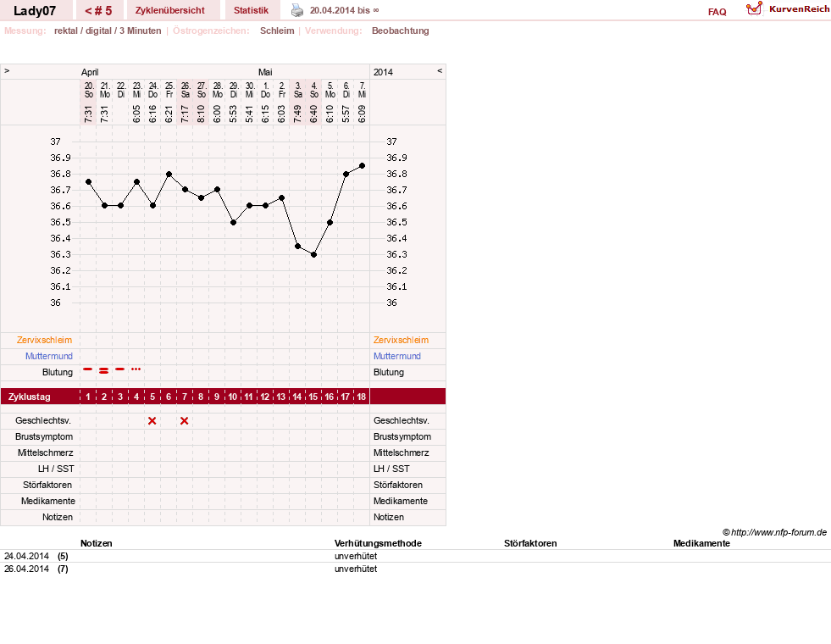
Task: Click the bleeding mark on cycle day 1
Action: click(x=88, y=369)
